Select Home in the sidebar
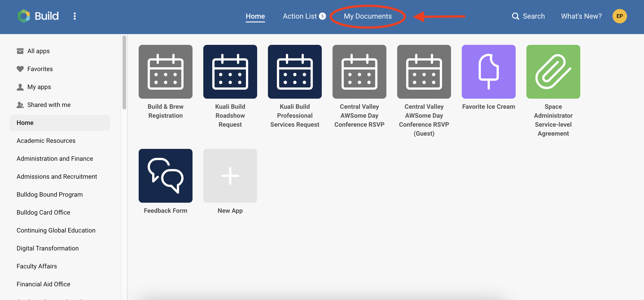This screenshot has height=300, width=644. 60,123
